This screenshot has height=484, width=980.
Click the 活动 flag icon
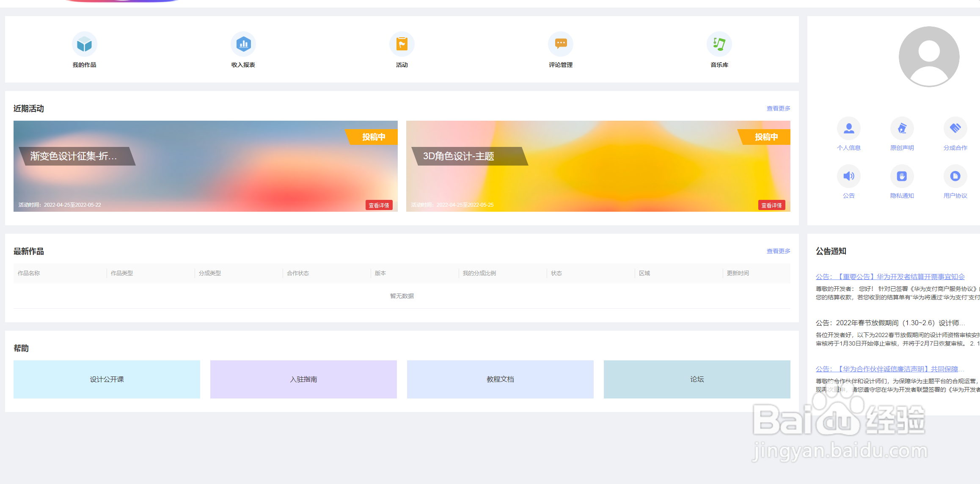[402, 44]
